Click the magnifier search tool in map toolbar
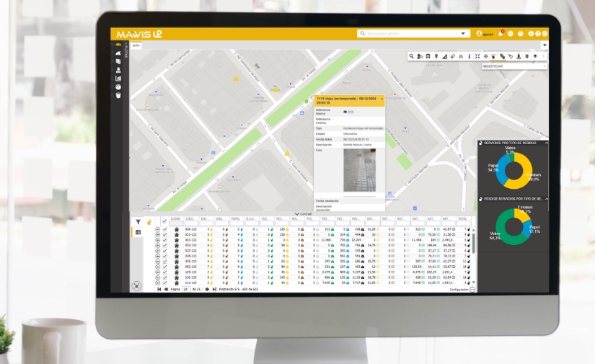Viewport: 595px width, 364px height. click(x=412, y=56)
